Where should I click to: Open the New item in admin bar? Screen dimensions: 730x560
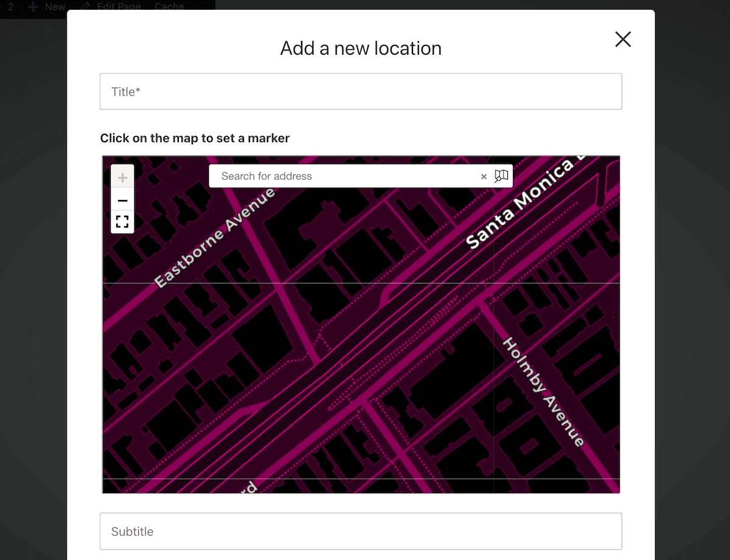[x=47, y=7]
